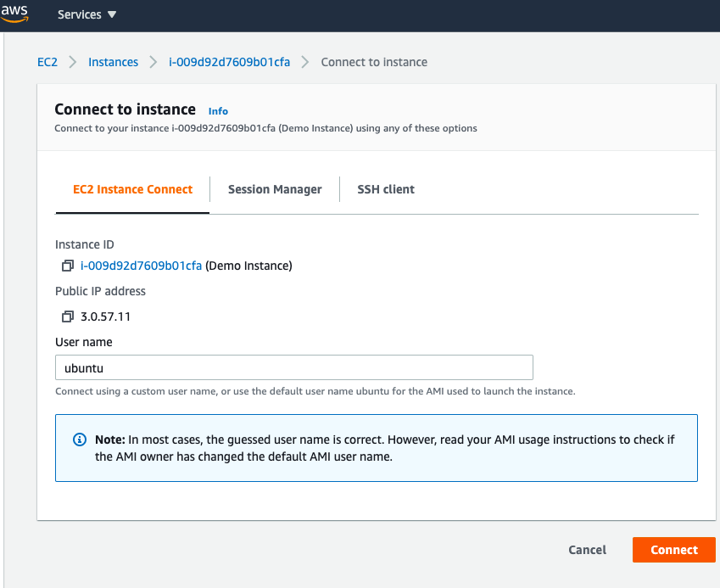Click the orange Connect button
This screenshot has height=588, width=720.
[x=673, y=550]
